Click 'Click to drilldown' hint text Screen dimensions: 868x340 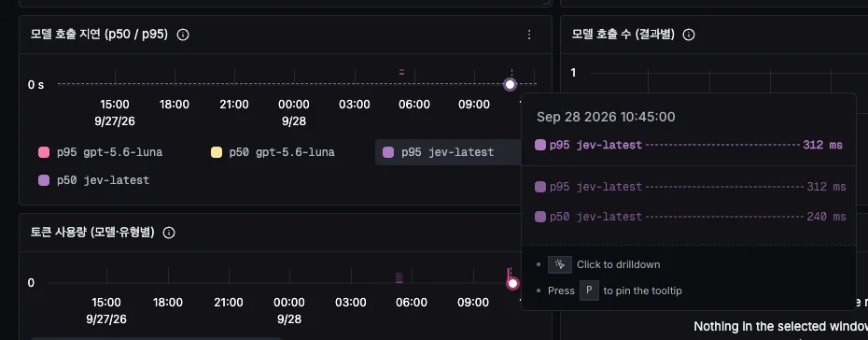[619, 264]
